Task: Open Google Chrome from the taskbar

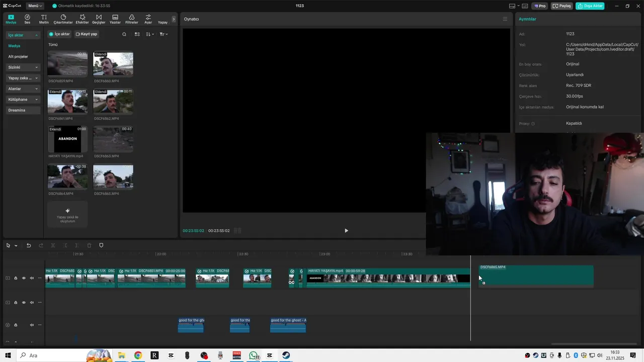Action: [x=138, y=355]
